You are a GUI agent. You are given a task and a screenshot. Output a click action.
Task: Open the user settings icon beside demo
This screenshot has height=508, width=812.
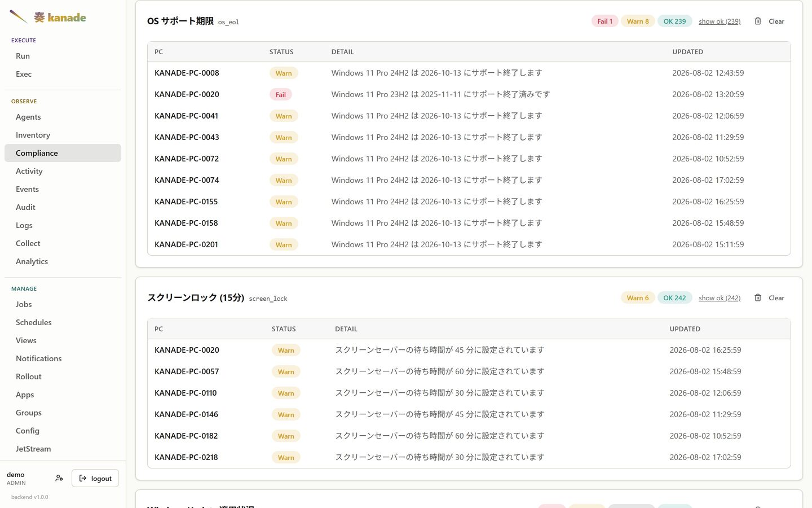(x=59, y=478)
